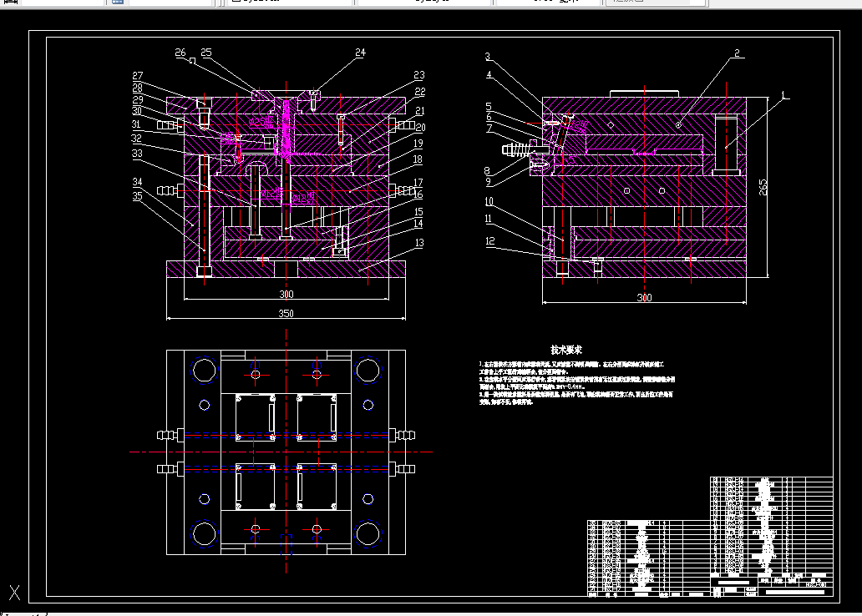862x616 pixels.
Task: Select the 350 width dimension text
Action: 286,313
